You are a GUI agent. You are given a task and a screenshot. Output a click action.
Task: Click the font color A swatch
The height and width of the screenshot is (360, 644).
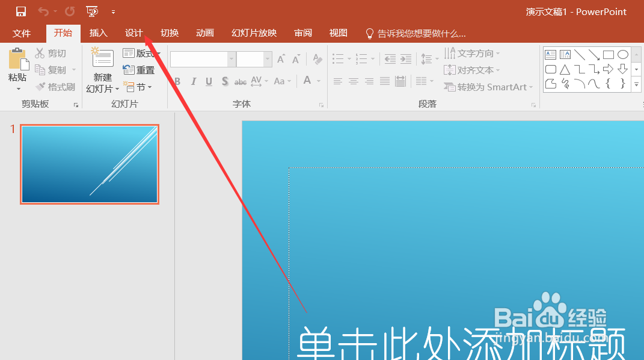(x=307, y=81)
